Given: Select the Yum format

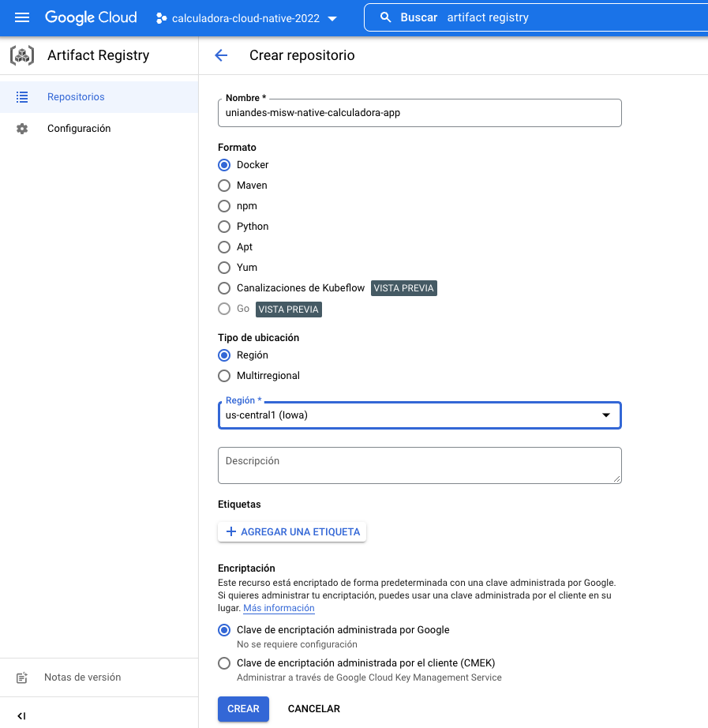Looking at the screenshot, I should tap(224, 268).
